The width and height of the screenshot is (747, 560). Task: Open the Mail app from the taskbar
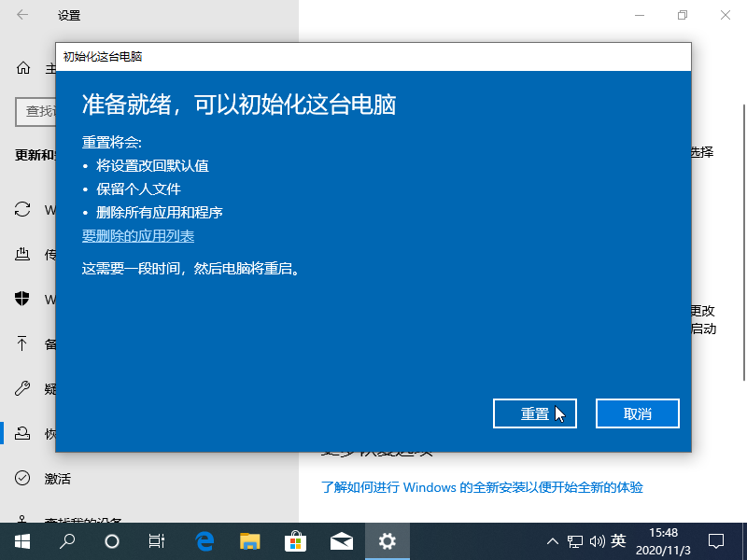click(x=341, y=540)
